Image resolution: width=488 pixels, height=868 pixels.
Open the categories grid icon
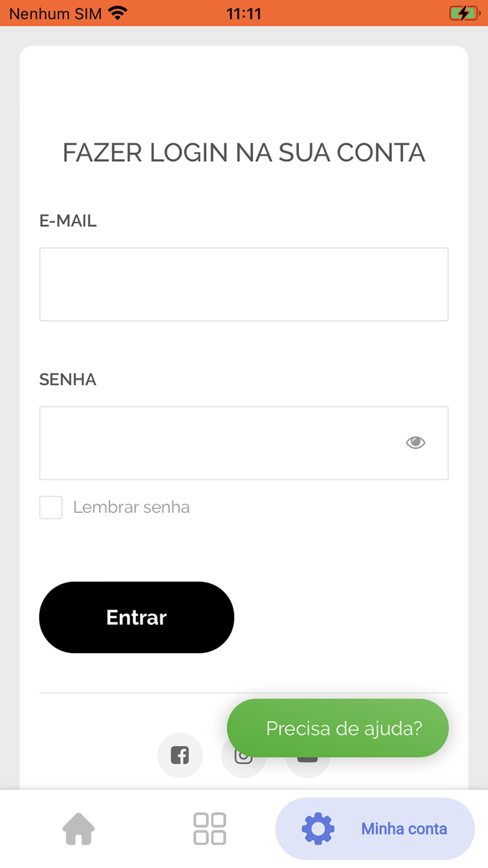[x=209, y=828]
